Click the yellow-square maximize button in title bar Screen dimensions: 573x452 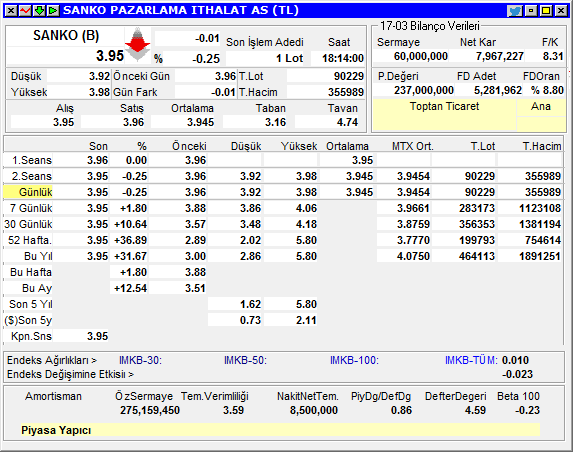(x=546, y=11)
